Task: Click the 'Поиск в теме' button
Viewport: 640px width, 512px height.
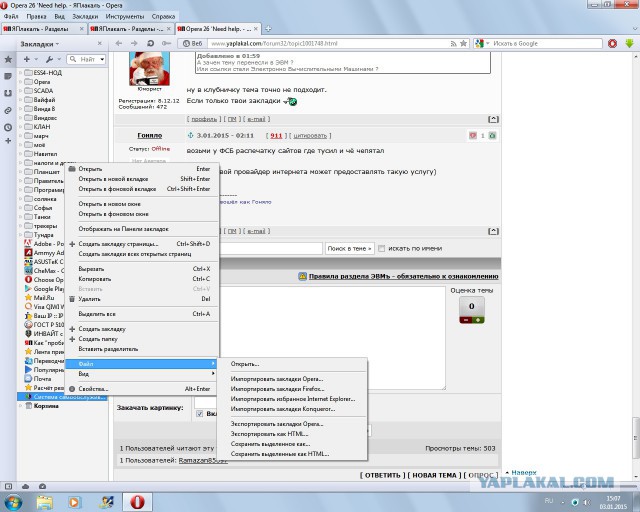Action: 349,248
